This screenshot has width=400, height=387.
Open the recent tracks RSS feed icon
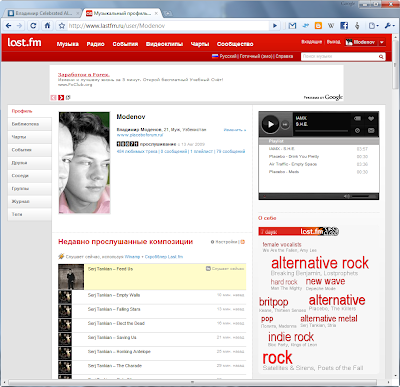pyautogui.click(x=243, y=242)
